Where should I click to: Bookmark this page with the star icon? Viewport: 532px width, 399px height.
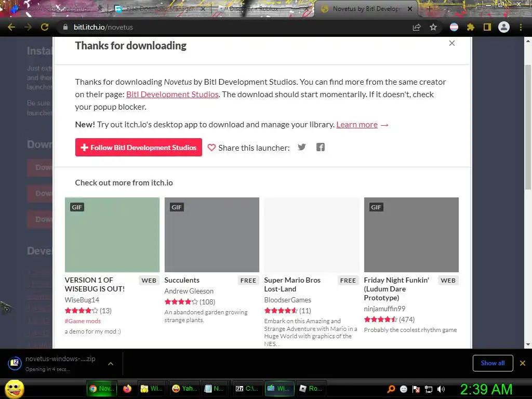pos(433,27)
